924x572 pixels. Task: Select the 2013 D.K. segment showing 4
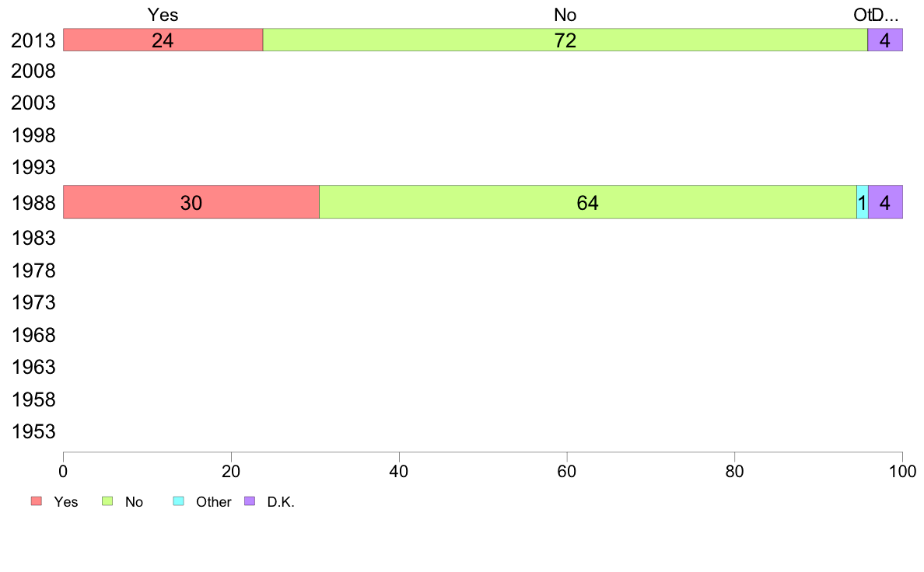click(885, 40)
